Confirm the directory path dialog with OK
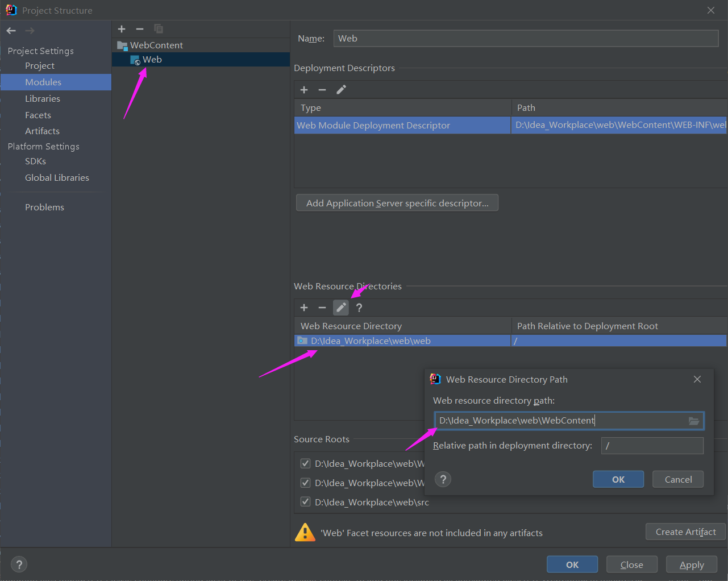Screen dimensions: 728x581 tap(618, 479)
